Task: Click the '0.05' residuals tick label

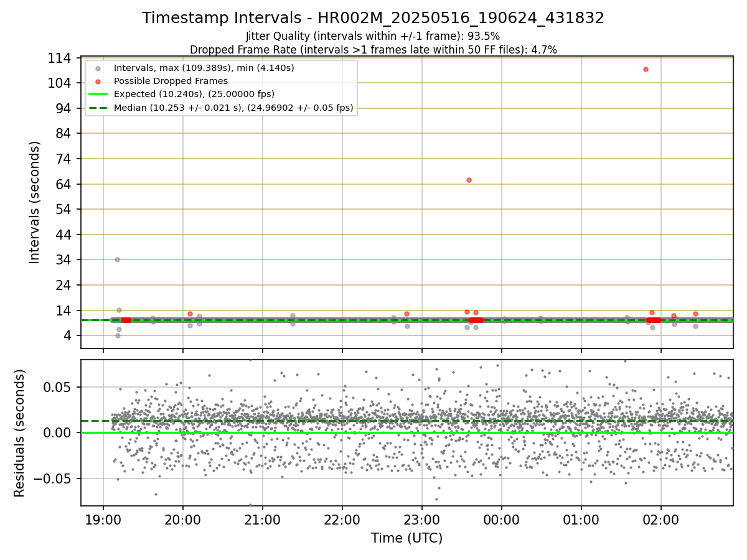Action: pyautogui.click(x=58, y=387)
